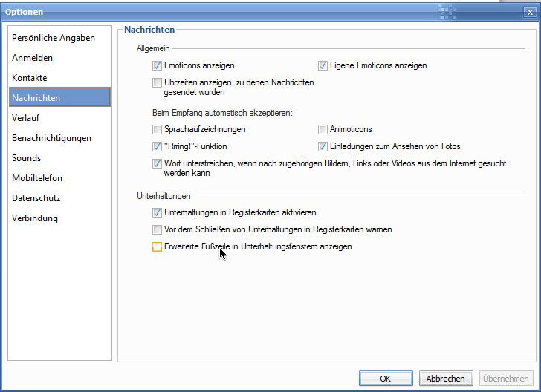
Task: Click the Nachrichten panel heading
Action: pyautogui.click(x=149, y=30)
